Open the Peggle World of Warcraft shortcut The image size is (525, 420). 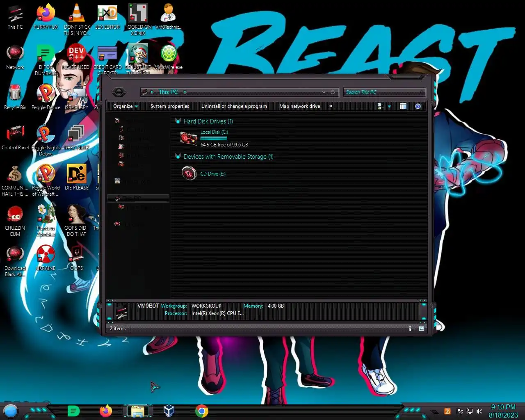coord(46,180)
